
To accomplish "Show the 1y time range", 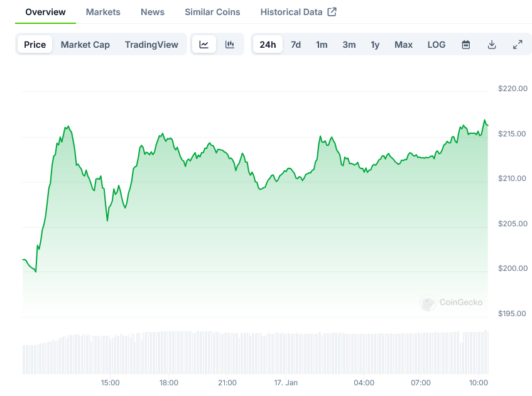I will point(375,45).
